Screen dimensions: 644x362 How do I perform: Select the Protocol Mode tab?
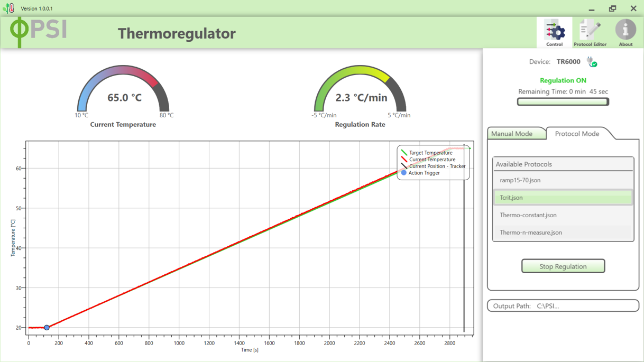[577, 134]
